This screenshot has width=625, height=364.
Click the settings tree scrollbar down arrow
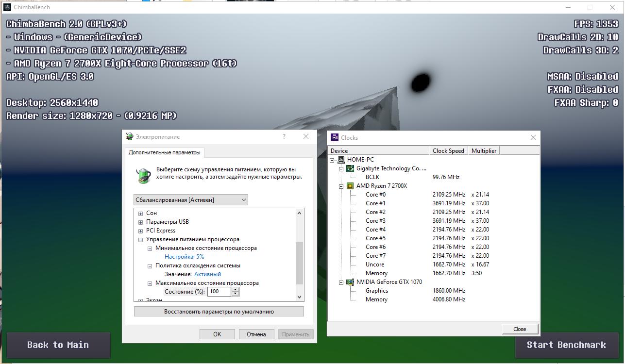pyautogui.click(x=300, y=297)
